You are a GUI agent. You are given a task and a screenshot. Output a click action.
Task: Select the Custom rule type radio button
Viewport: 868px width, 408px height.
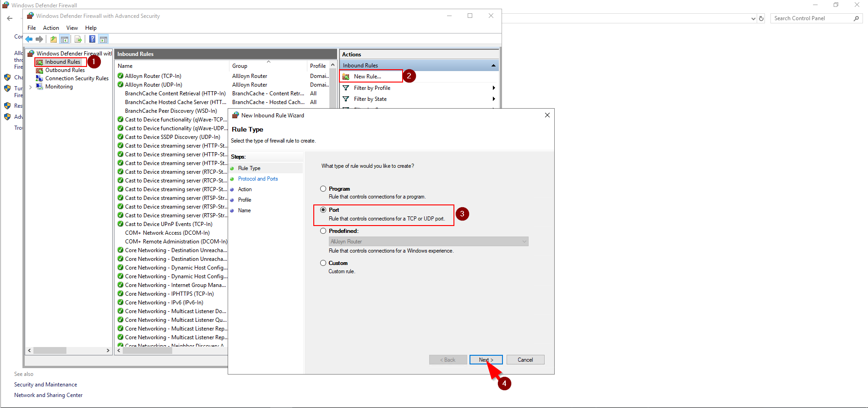click(323, 263)
